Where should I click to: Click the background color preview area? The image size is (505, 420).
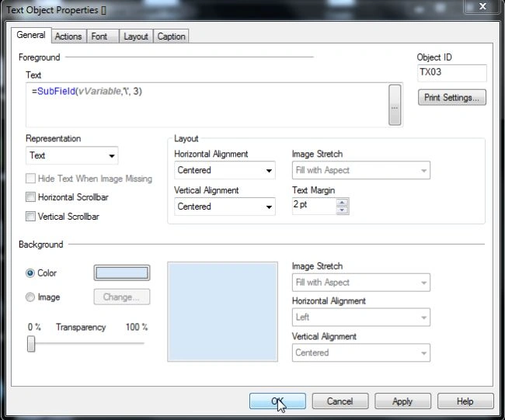[222, 311]
